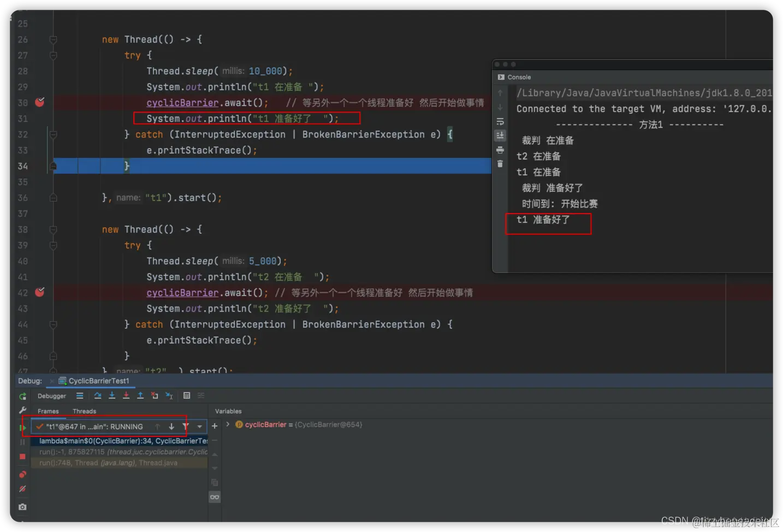The height and width of the screenshot is (532, 783).
Task: Run to cursor
Action: tap(169, 395)
